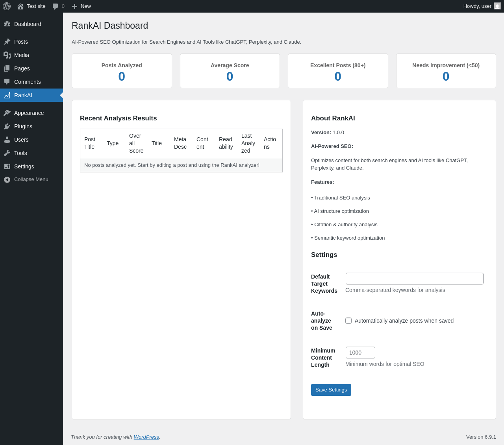The height and width of the screenshot is (445, 504).
Task: Click the Tools wrench icon
Action: (7, 153)
